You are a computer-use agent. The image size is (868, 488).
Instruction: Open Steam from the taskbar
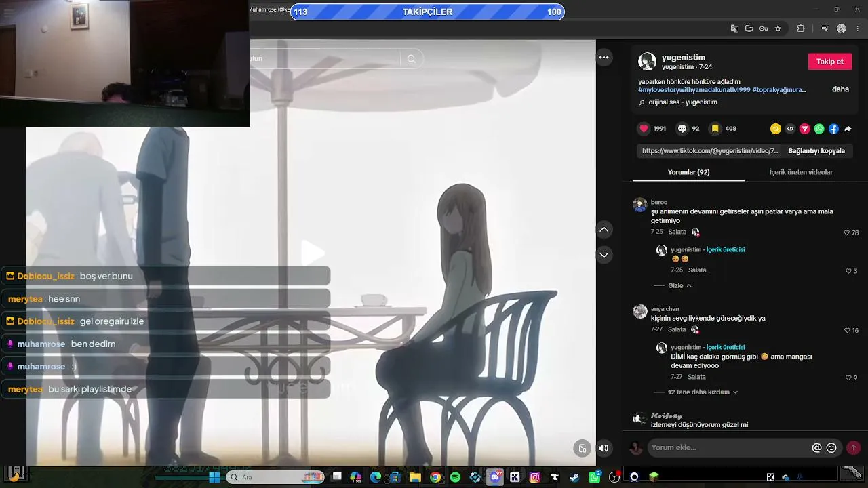[x=574, y=477]
